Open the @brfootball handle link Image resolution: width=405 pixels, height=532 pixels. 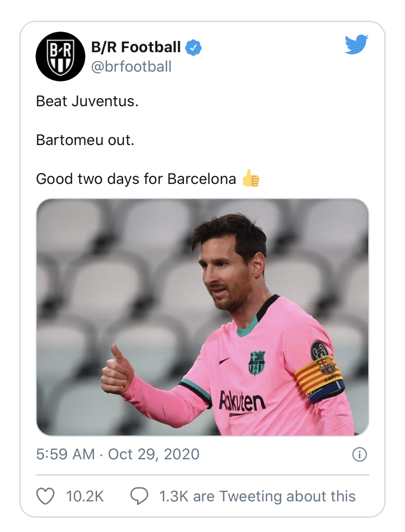tap(132, 66)
